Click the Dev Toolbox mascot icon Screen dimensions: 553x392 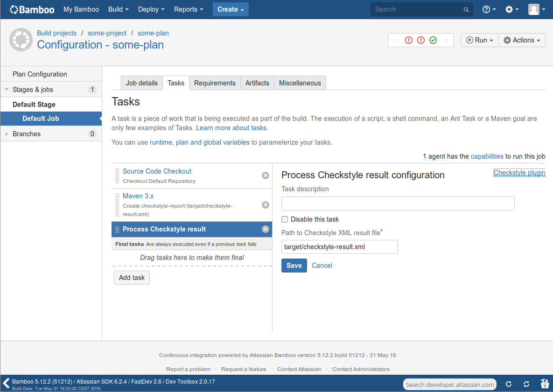(545, 384)
